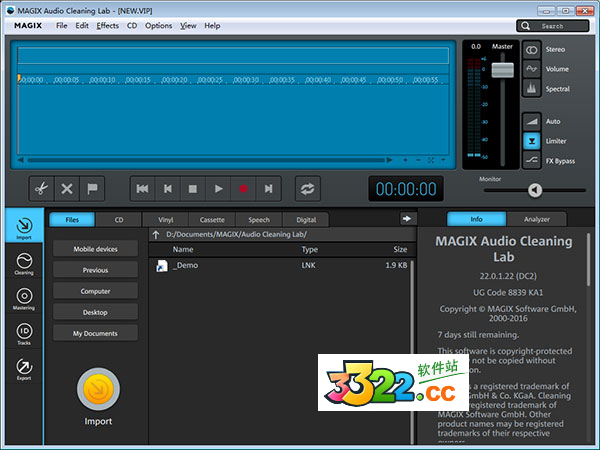The width and height of the screenshot is (600, 450).
Task: Toggle the Spectral display button
Action: click(x=532, y=89)
